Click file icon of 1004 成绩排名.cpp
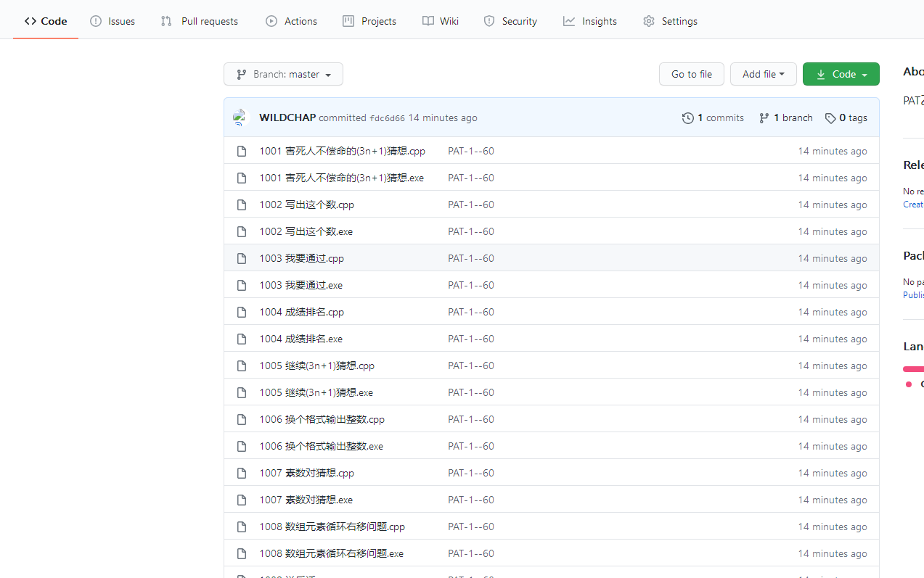The height and width of the screenshot is (578, 924). tap(242, 312)
